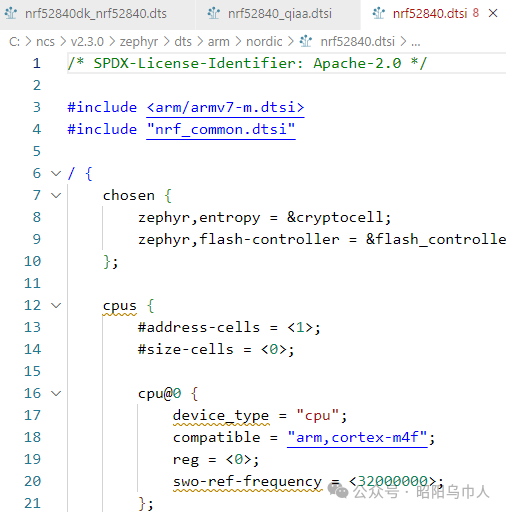Follow the "arm,cortex-m4f" compatible link

click(357, 438)
